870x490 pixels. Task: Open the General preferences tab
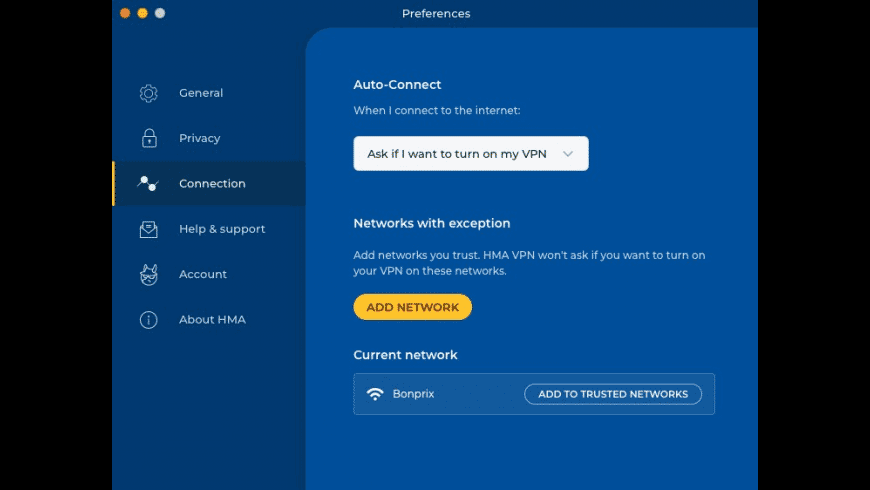tap(209, 93)
